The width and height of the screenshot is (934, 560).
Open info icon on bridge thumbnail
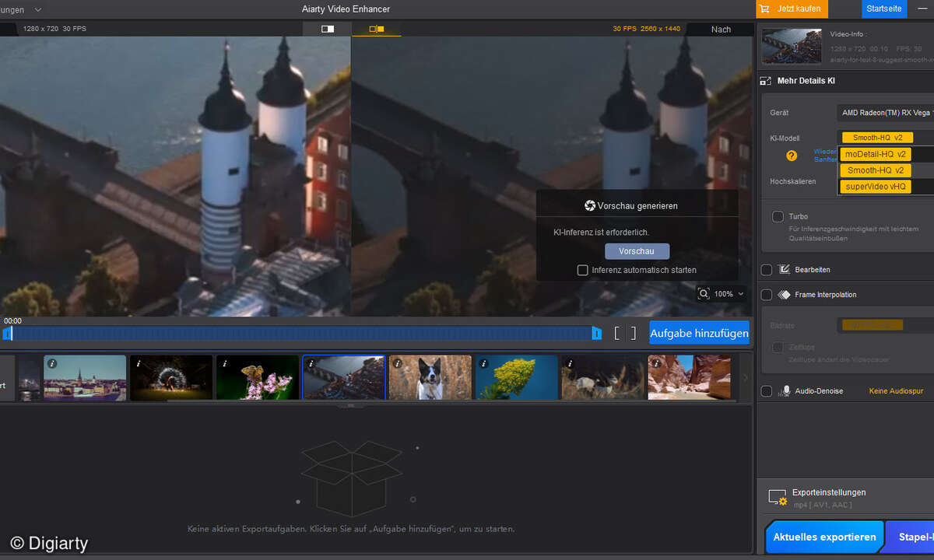coord(311,363)
